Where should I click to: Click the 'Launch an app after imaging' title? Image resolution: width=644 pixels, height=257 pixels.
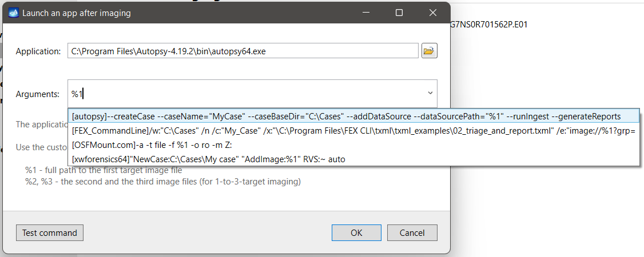click(77, 13)
